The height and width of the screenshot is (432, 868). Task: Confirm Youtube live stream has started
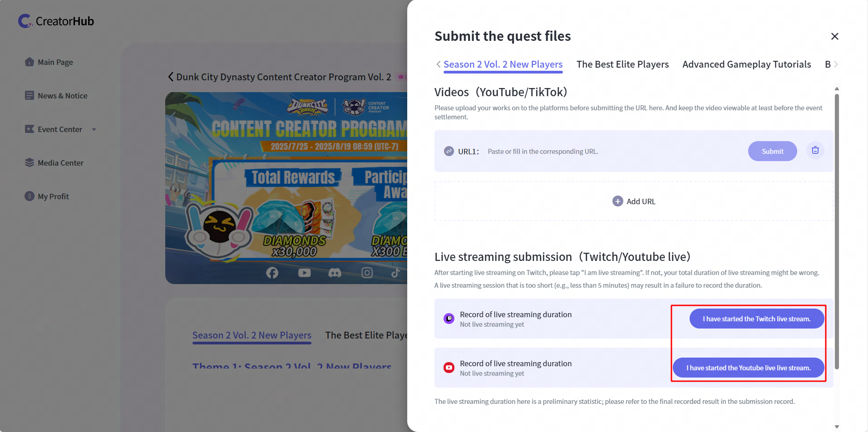pos(748,368)
